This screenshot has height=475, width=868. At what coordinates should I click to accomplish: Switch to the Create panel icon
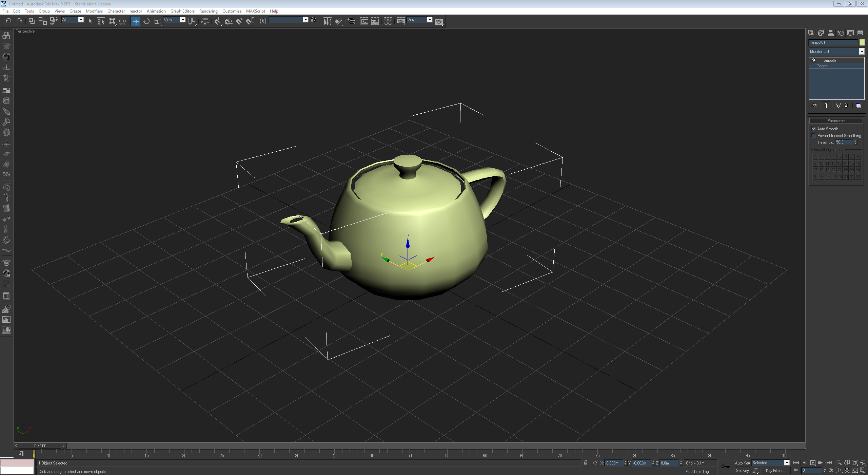811,33
